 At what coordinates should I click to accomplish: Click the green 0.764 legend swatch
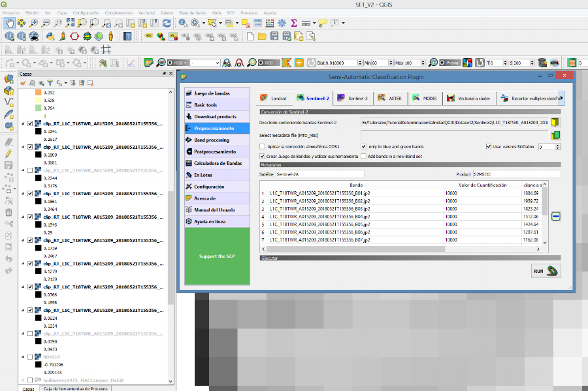click(x=39, y=108)
